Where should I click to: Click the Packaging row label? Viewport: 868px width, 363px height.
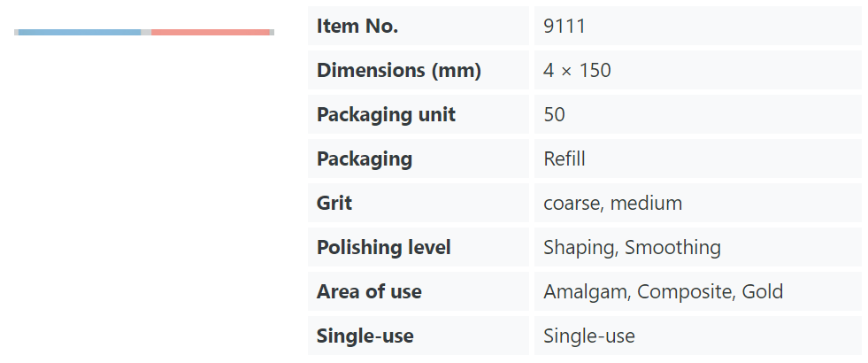365,159
